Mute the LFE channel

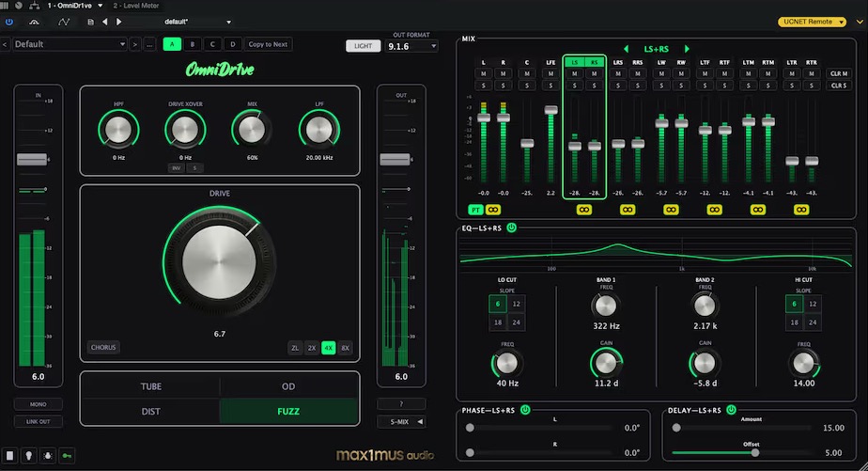[550, 73]
